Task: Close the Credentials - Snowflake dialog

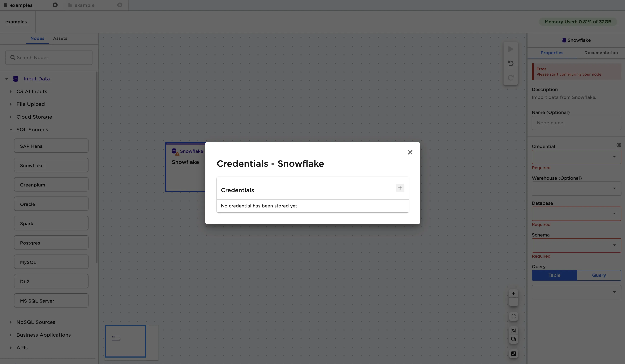Action: click(410, 152)
